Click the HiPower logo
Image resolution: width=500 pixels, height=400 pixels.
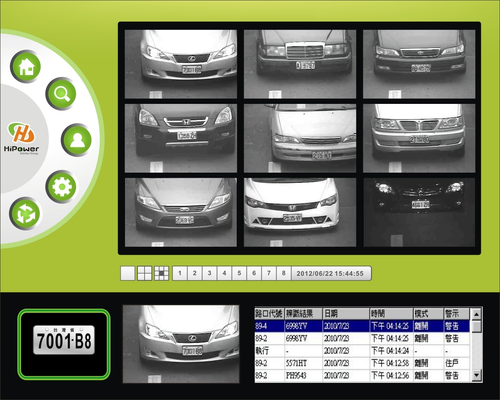21,138
